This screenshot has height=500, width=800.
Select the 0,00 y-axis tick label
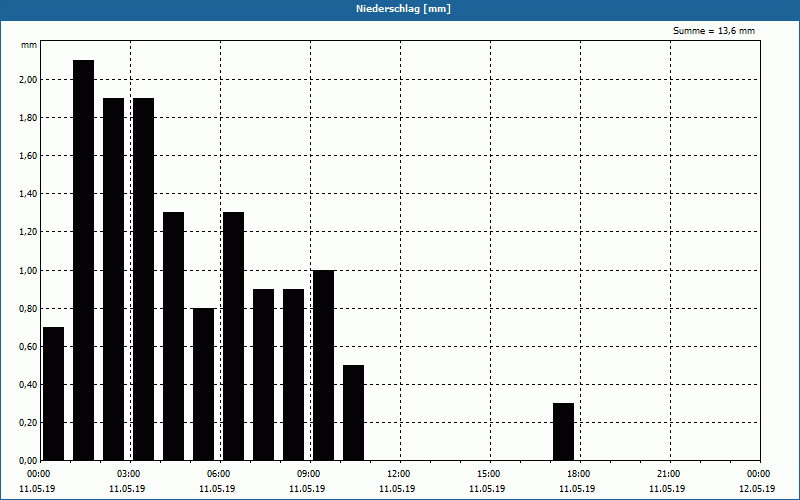28,461
